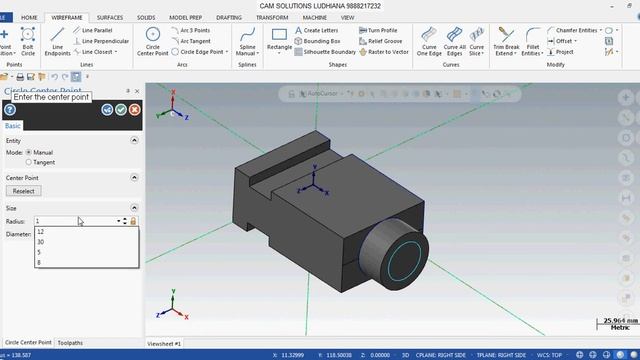Switch to the MODEL PREP ribbon tab
640x360 pixels.
click(x=185, y=18)
